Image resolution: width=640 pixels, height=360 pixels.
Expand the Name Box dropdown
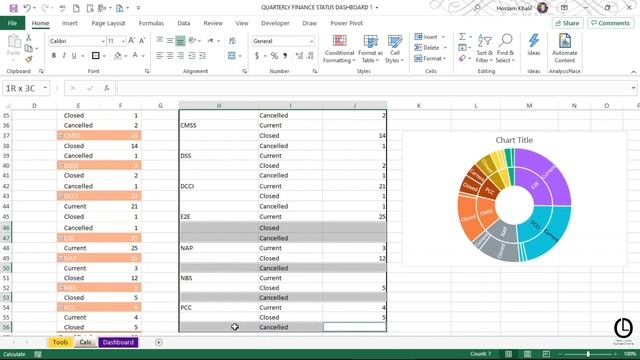pyautogui.click(x=45, y=88)
